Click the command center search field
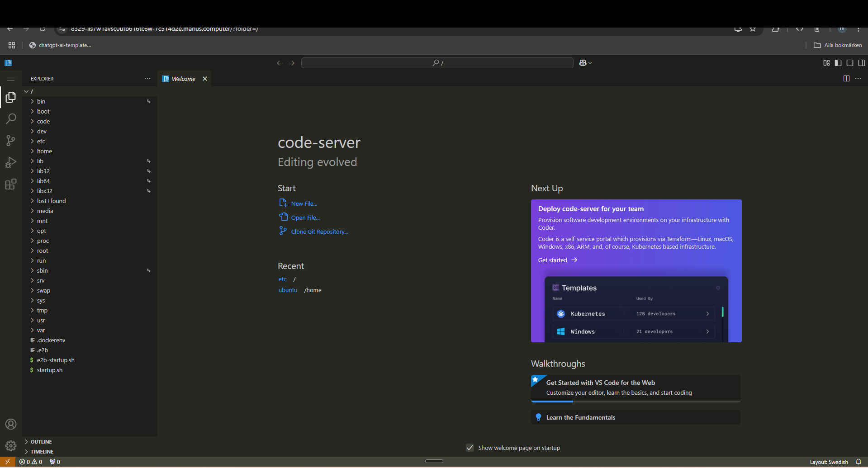This screenshot has width=868, height=468. pyautogui.click(x=437, y=63)
